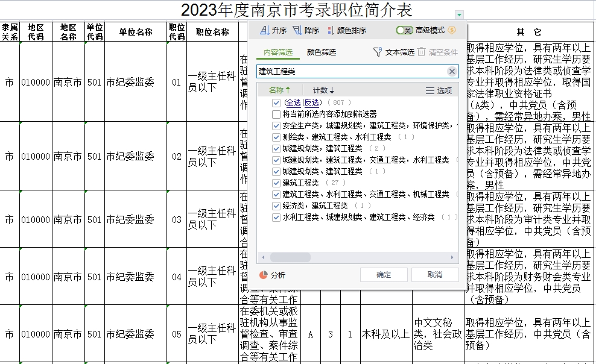Click the 反选 link

(x=312, y=103)
